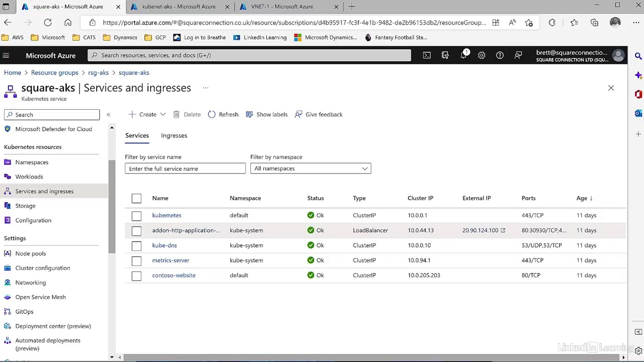
Task: Click the sidebar scroll-down arrow
Action: point(112,357)
